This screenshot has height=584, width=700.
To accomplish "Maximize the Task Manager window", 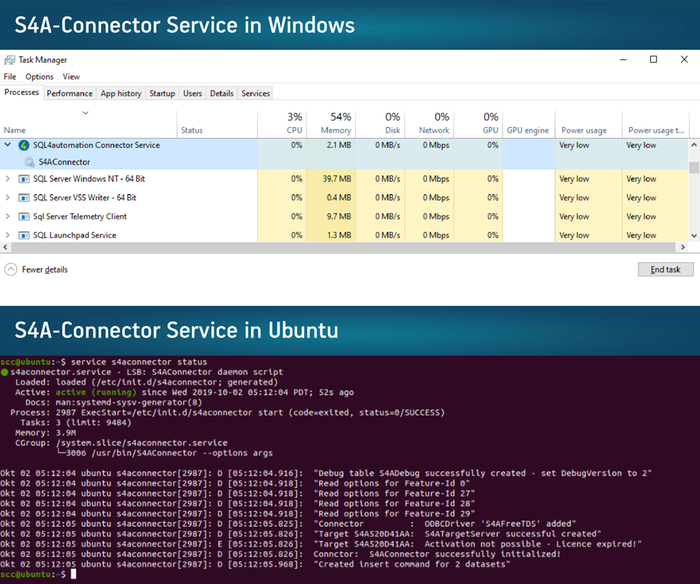I will click(x=654, y=59).
